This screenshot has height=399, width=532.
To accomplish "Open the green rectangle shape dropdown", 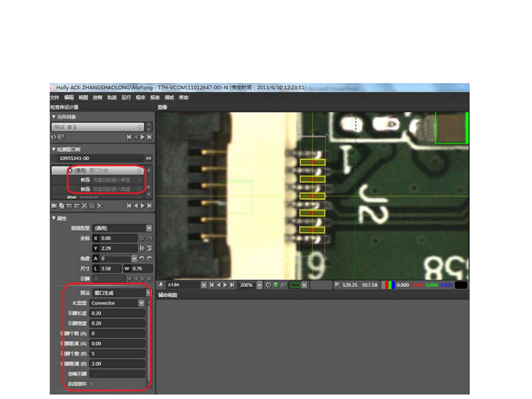I will (304, 285).
